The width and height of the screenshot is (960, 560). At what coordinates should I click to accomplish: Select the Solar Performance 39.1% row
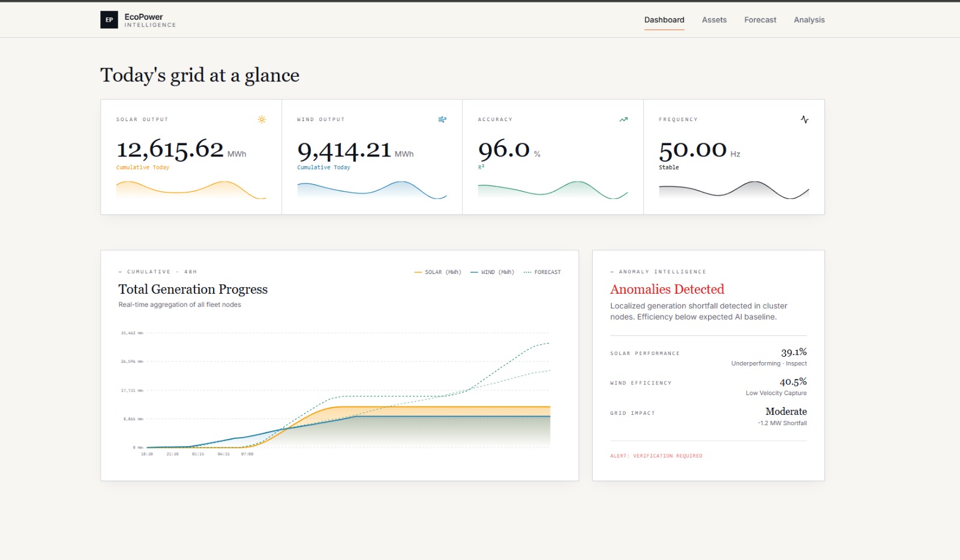pos(709,357)
